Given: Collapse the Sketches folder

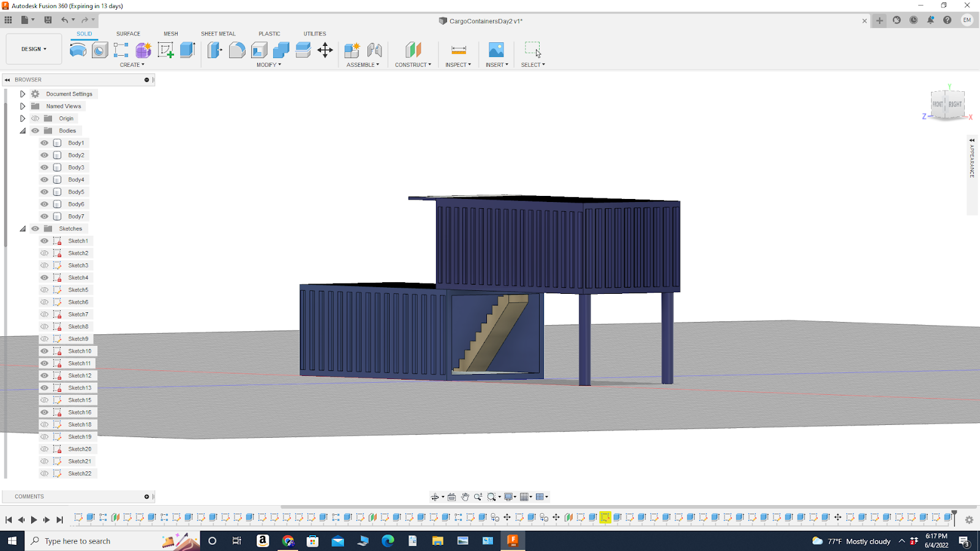Looking at the screenshot, I should 23,228.
